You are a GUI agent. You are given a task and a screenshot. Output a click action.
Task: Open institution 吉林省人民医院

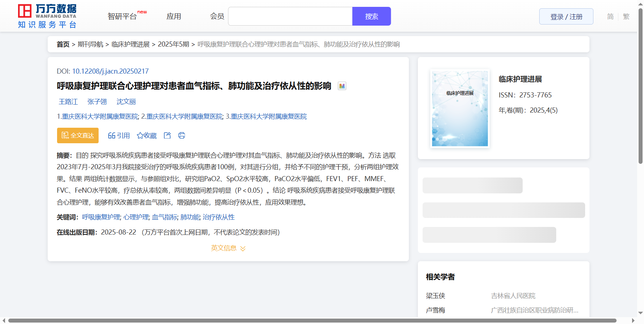click(x=513, y=296)
